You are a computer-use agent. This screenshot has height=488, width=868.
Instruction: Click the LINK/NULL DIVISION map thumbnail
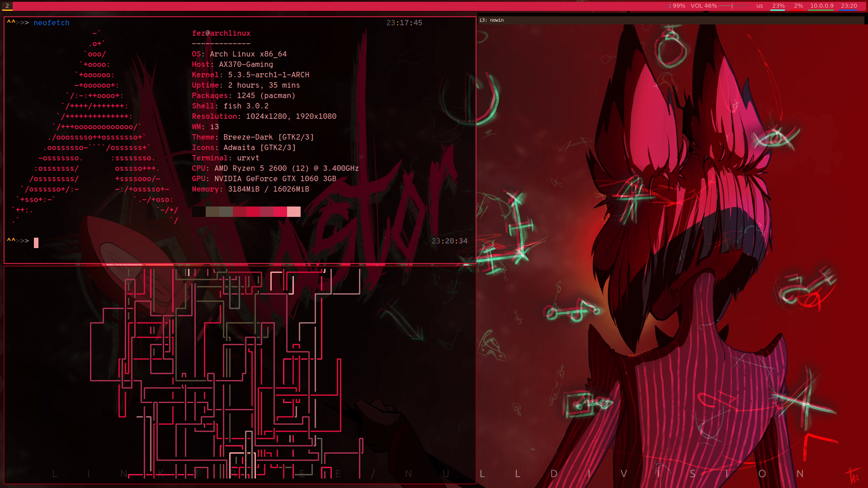(x=238, y=375)
